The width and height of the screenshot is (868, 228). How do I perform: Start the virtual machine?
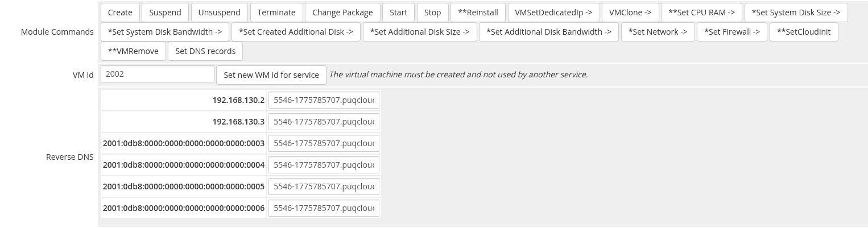398,13
